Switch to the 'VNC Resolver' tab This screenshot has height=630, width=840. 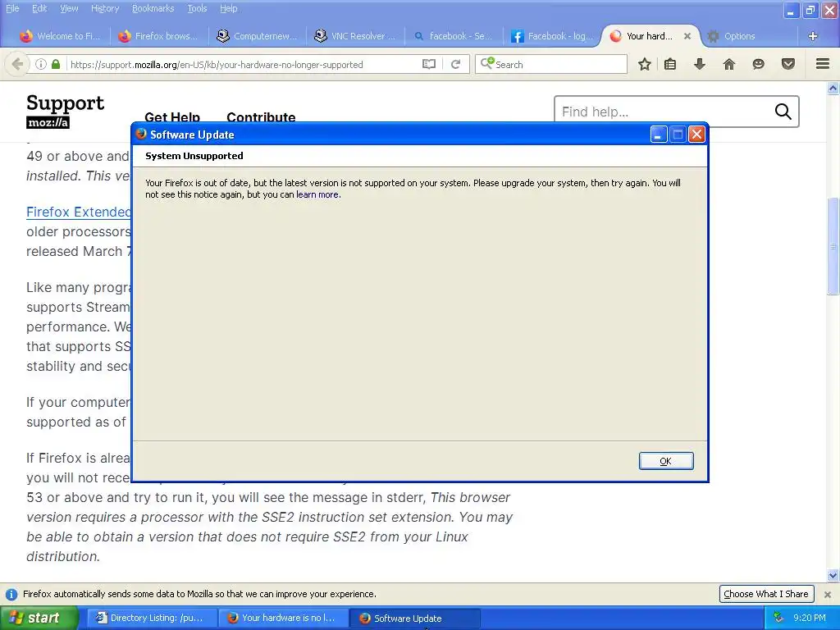point(355,36)
